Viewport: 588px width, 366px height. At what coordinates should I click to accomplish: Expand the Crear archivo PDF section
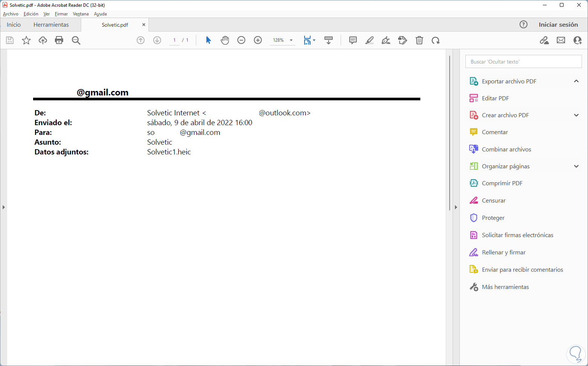(x=576, y=115)
